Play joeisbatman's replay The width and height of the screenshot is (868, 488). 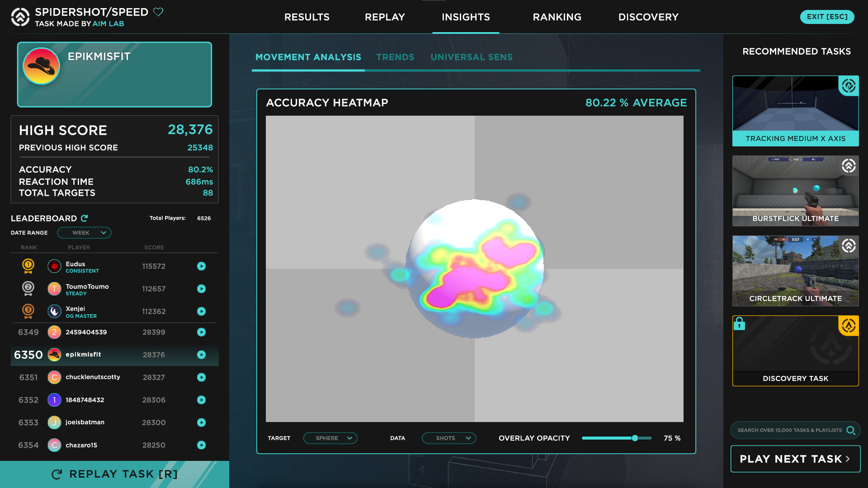click(201, 422)
